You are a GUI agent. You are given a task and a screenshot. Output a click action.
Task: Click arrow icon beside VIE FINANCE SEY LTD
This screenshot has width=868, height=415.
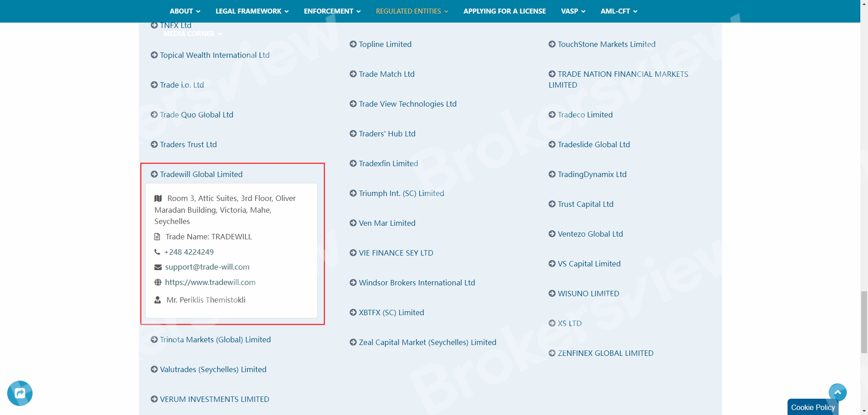[x=353, y=253]
